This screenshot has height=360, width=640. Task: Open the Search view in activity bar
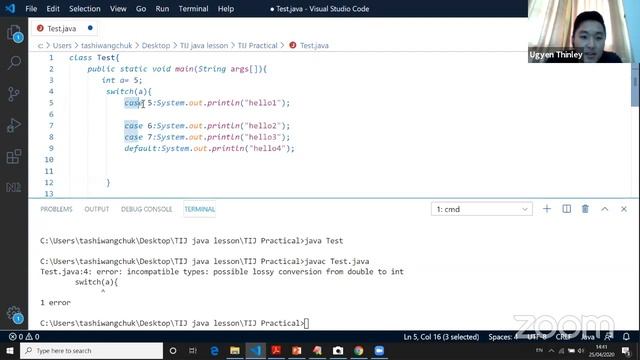click(14, 63)
